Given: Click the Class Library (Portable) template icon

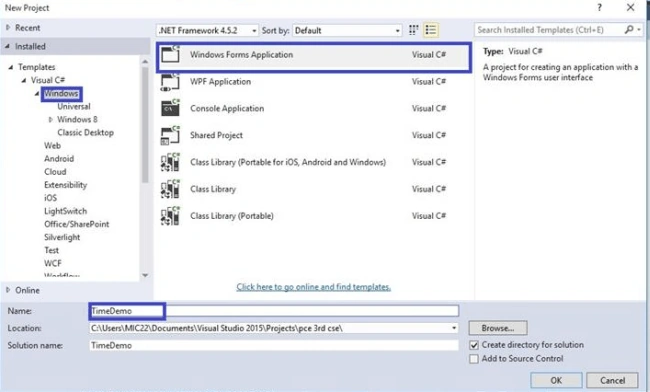Looking at the screenshot, I should [170, 216].
